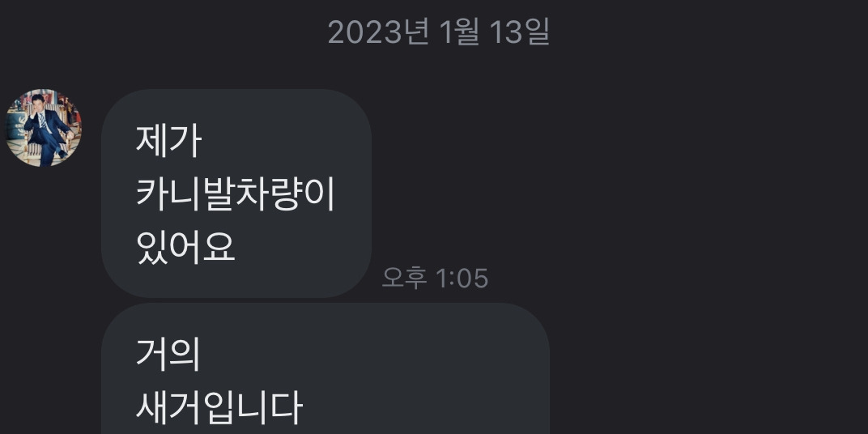Click the word 거의
Viewport: 868px width, 434px height.
(x=168, y=355)
